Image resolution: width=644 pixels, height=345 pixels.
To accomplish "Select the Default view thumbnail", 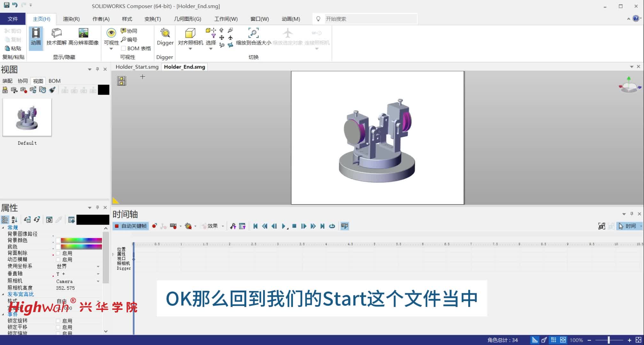I will 27,118.
